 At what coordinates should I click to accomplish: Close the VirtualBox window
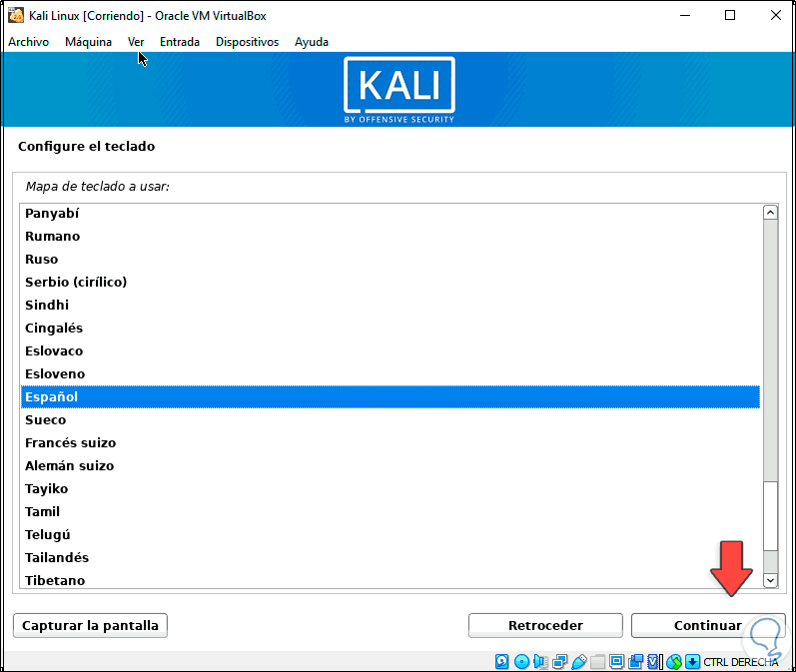tap(775, 15)
